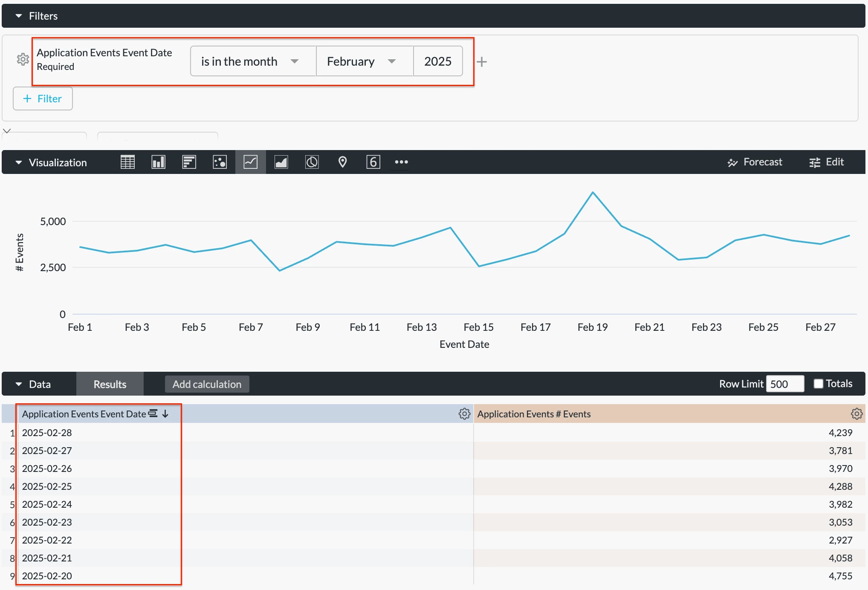
Task: Select the pie chart visualization icon
Action: 312,162
